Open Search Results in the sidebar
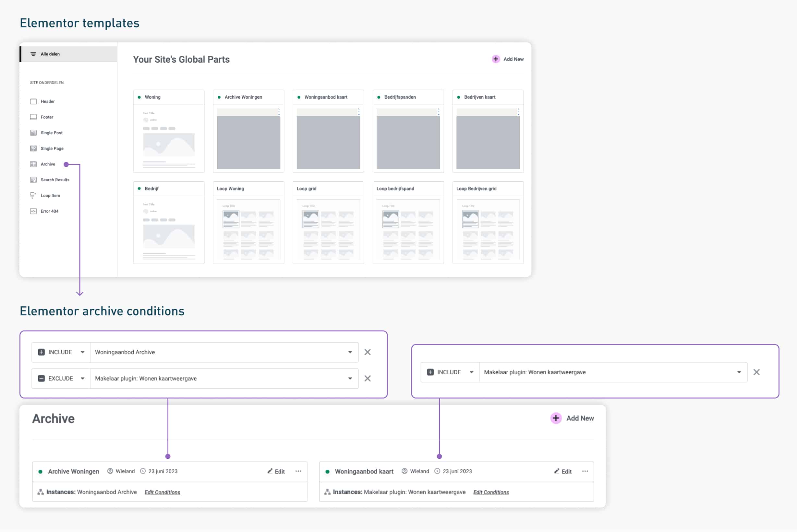The image size is (797, 532). click(54, 180)
